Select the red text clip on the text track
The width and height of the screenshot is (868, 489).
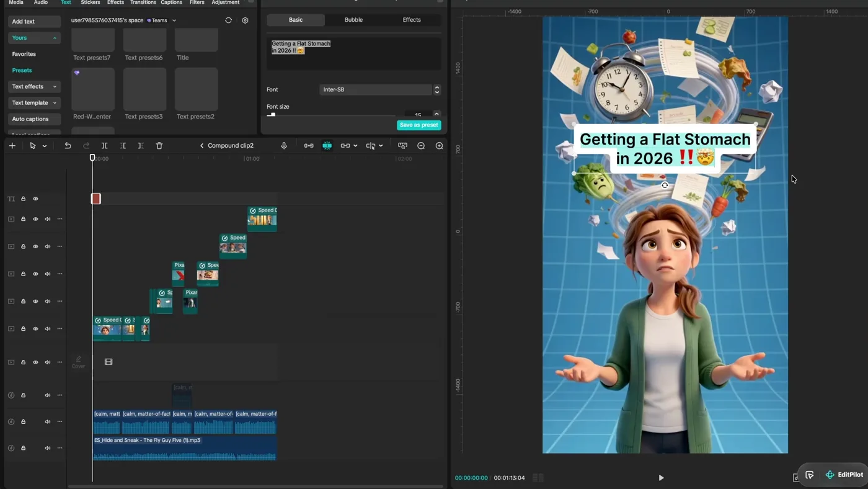click(x=96, y=199)
